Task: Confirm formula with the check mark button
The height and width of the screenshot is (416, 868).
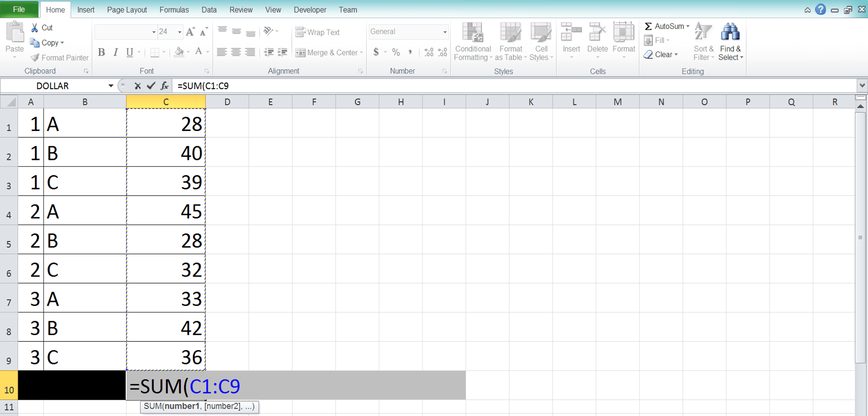Action: (x=151, y=86)
